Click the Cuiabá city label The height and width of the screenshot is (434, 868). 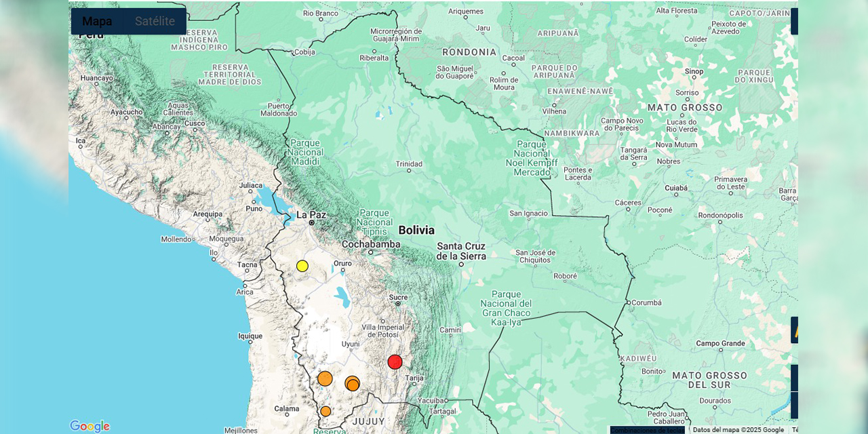pos(676,188)
